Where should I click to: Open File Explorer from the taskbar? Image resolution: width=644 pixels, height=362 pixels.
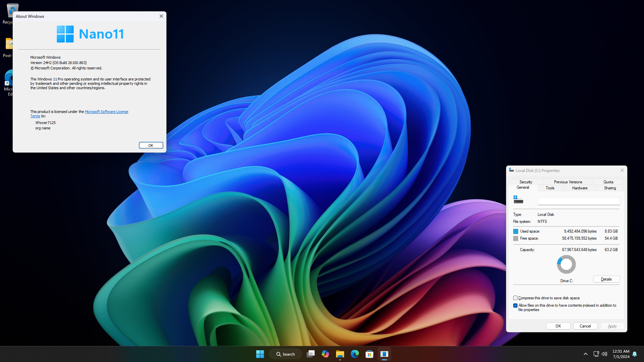tap(340, 354)
